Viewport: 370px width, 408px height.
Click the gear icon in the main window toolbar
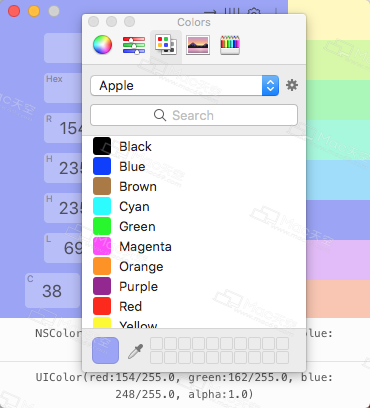click(x=254, y=13)
